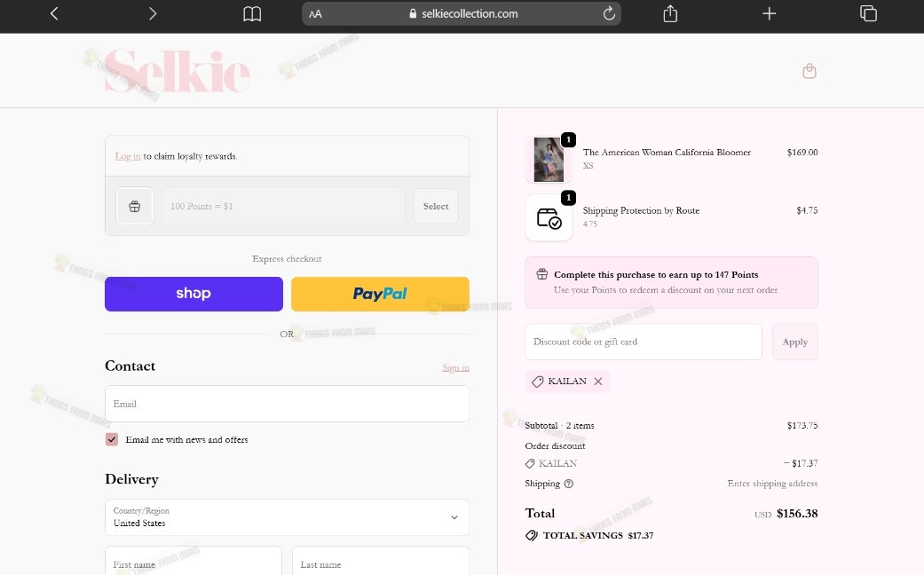Click the Discount code or gift card field

coord(644,342)
